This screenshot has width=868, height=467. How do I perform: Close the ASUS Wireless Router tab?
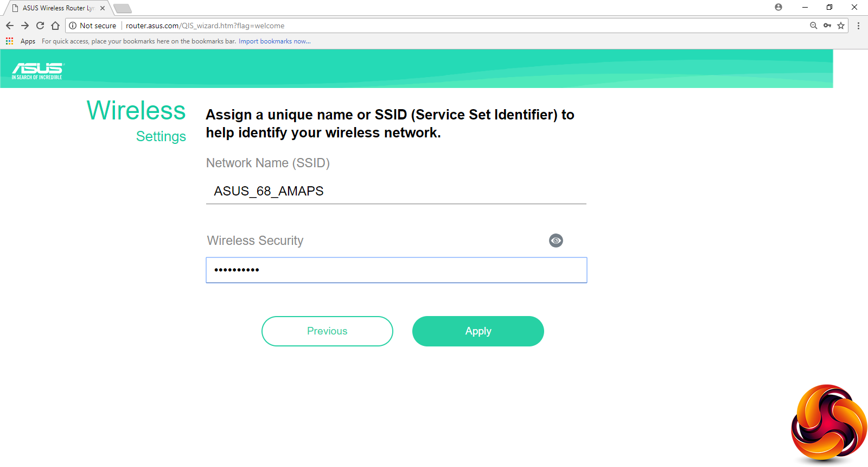(103, 8)
